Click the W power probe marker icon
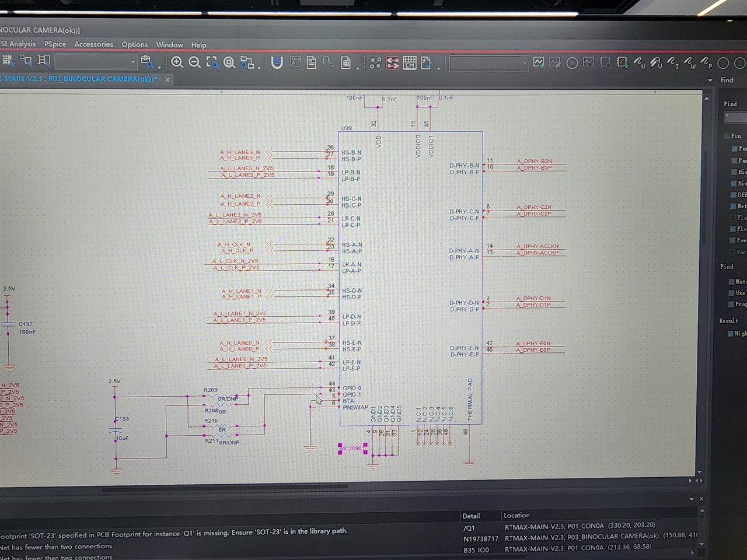 tap(690, 62)
